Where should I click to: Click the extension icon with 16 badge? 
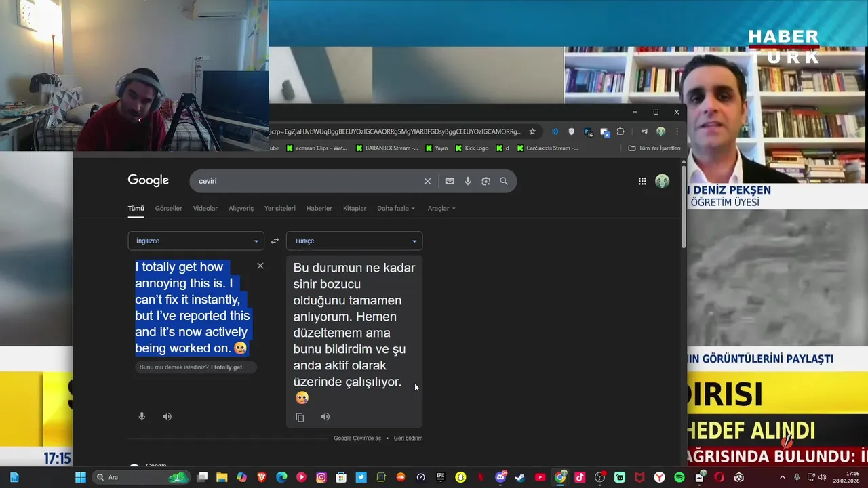coord(588,132)
